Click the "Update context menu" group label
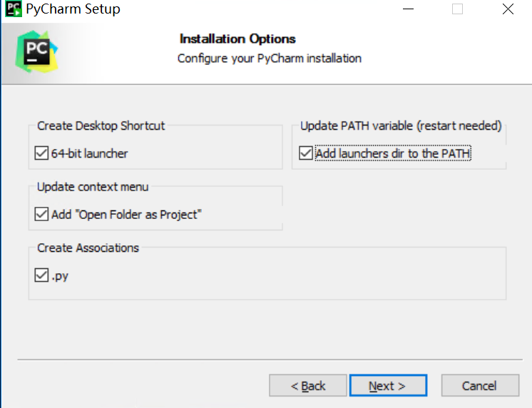 (93, 188)
